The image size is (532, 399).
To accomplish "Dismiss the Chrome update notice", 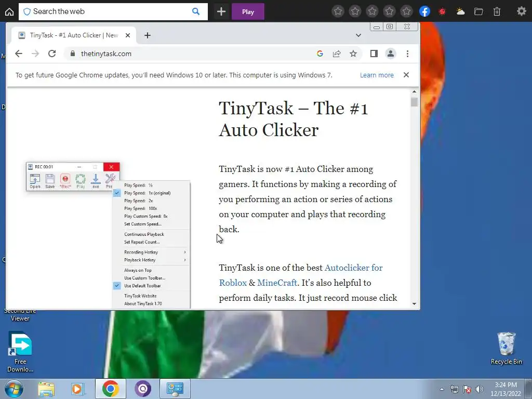I will tap(406, 75).
